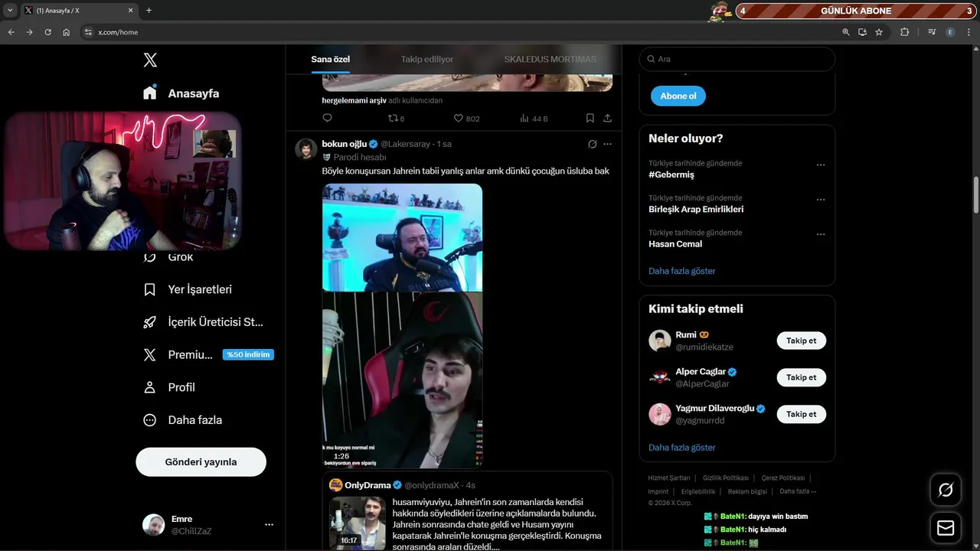Follow Yagmur Dilaveroglu with Takip et
The width and height of the screenshot is (980, 551).
(801, 414)
